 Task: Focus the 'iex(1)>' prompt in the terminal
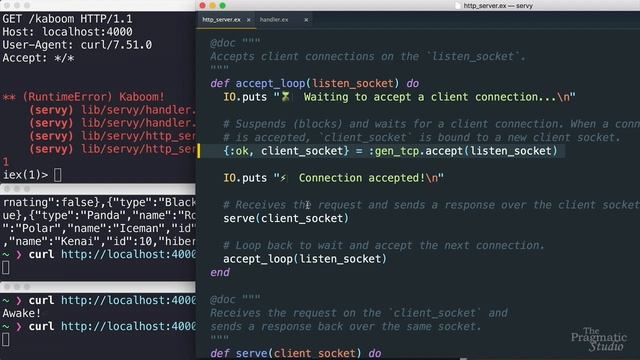click(x=25, y=175)
